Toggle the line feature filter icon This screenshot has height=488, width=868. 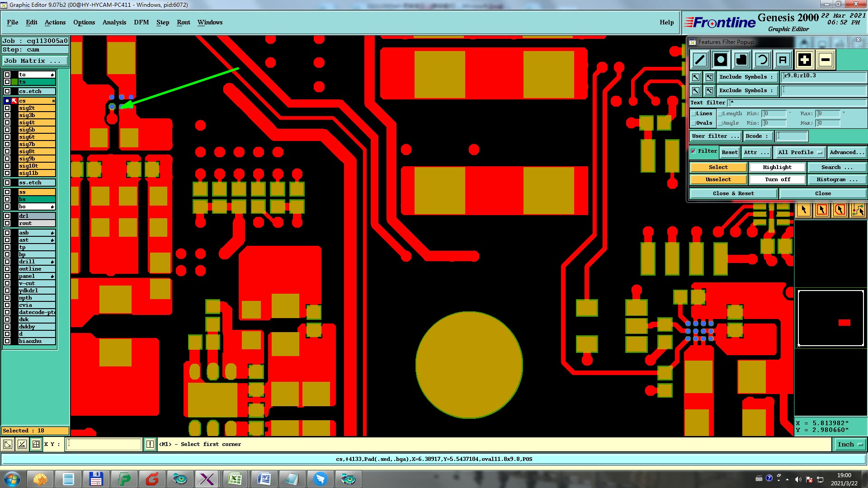coord(699,60)
